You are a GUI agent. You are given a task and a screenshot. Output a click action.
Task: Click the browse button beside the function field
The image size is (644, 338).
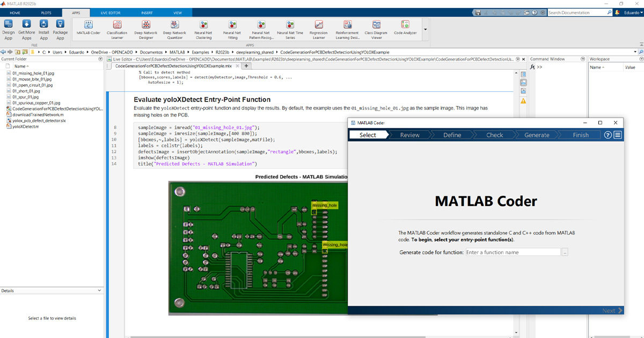coord(565,251)
